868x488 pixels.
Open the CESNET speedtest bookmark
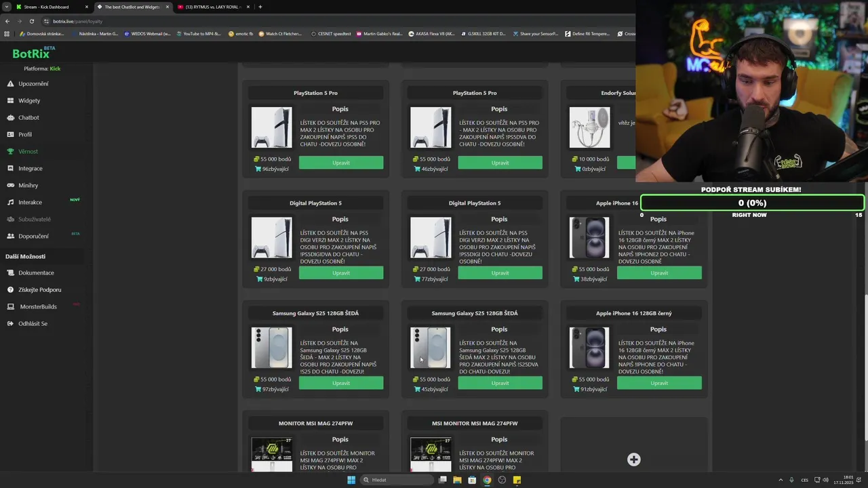point(331,33)
